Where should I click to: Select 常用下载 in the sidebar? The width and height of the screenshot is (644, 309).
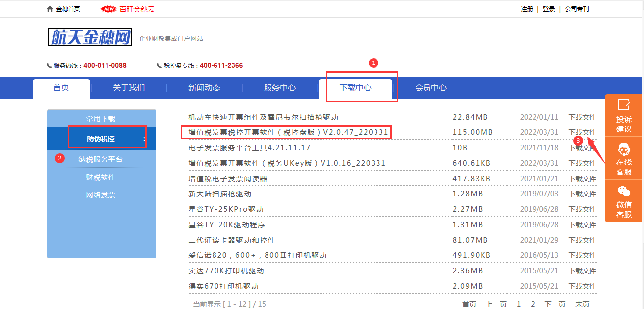(101, 119)
